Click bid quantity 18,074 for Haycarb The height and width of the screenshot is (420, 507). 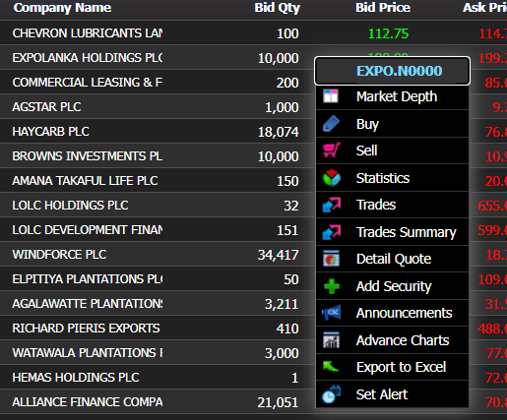[279, 132]
